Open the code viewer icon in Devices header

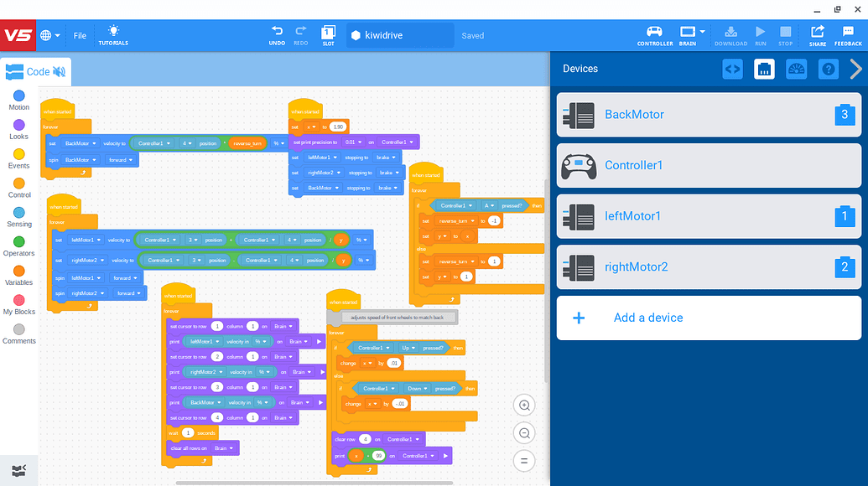(732, 70)
